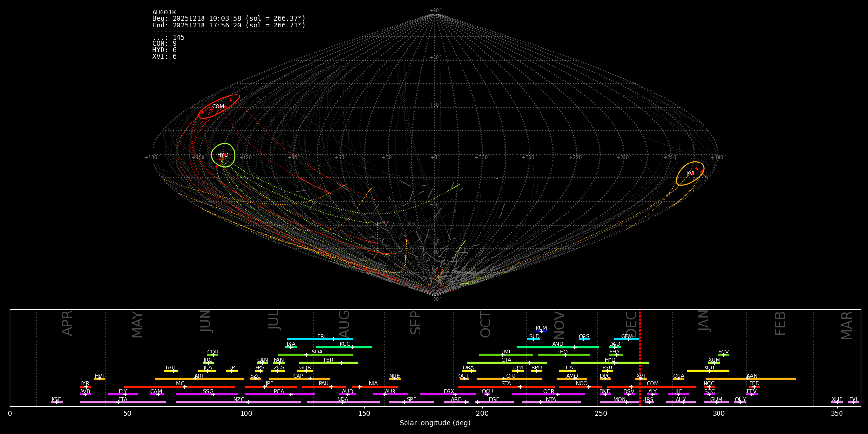The height and width of the screenshot is (434, 868).
Task: Click the +270 longitude label on sky map
Action: [575, 158]
